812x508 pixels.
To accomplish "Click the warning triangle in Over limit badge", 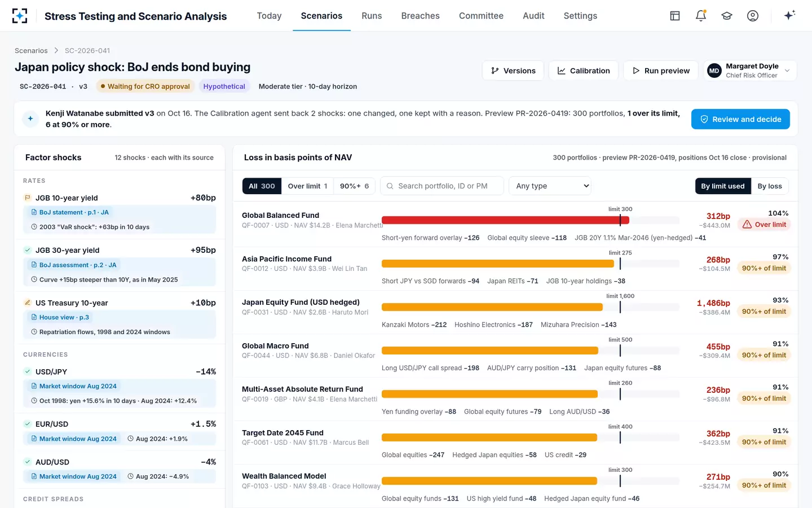I will (x=747, y=225).
